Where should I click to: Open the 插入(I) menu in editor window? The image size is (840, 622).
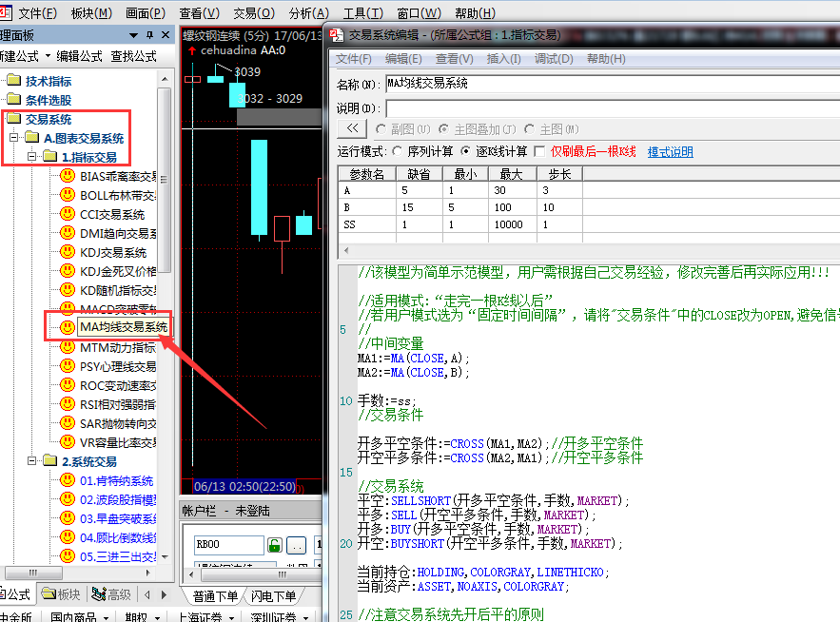click(x=503, y=58)
